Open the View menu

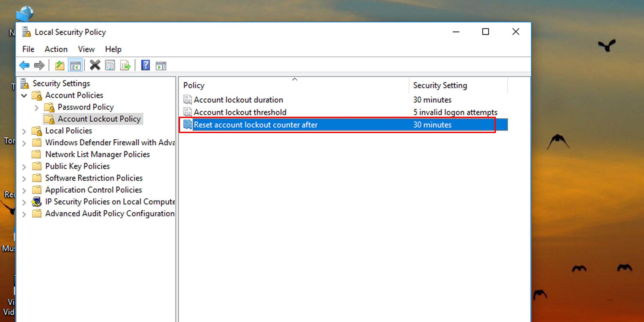pyautogui.click(x=86, y=49)
